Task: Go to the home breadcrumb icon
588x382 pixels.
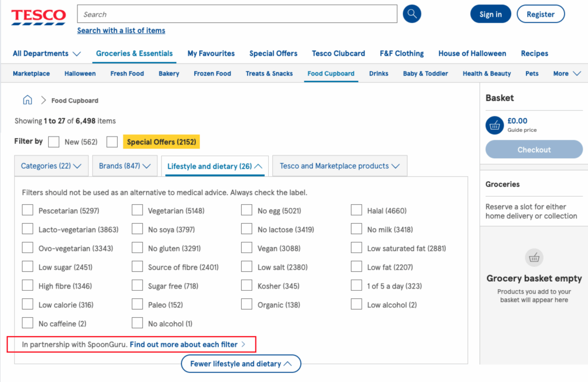Action: (28, 100)
